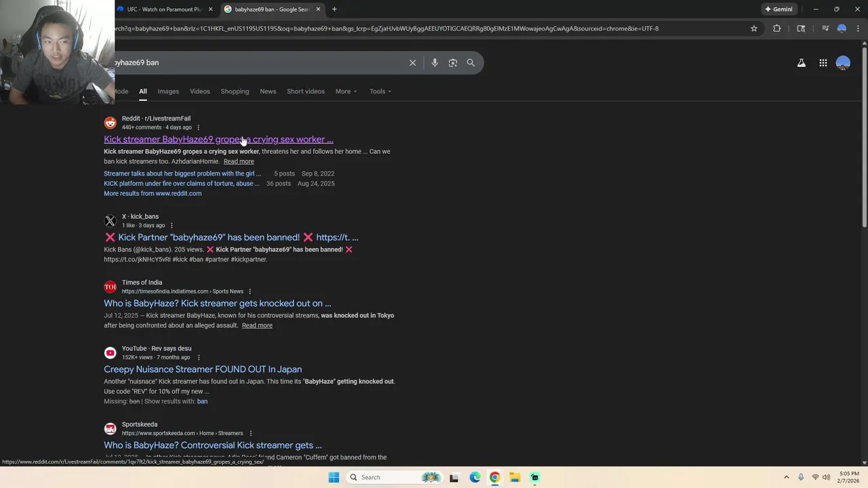This screenshot has width=868, height=488.
Task: Close the UFC Paramount Plus tab
Action: pos(210,9)
